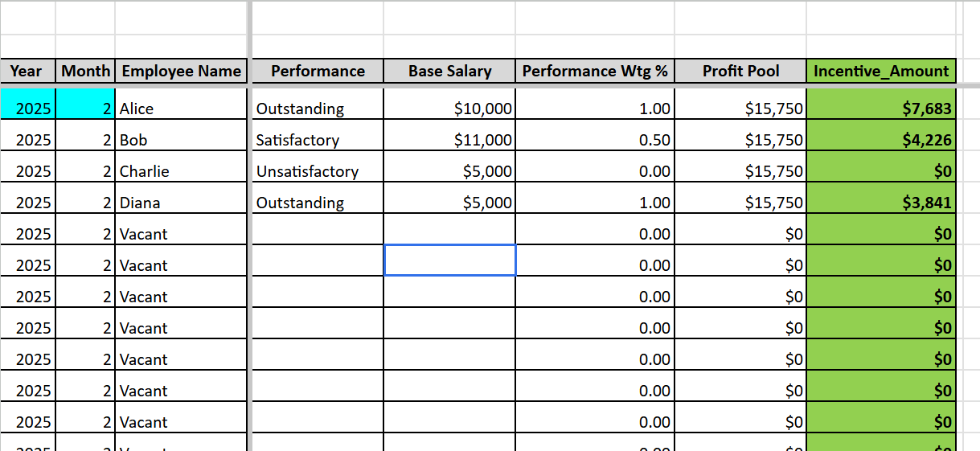
Task: Select the cell containing the name Charlie
Action: [x=181, y=171]
